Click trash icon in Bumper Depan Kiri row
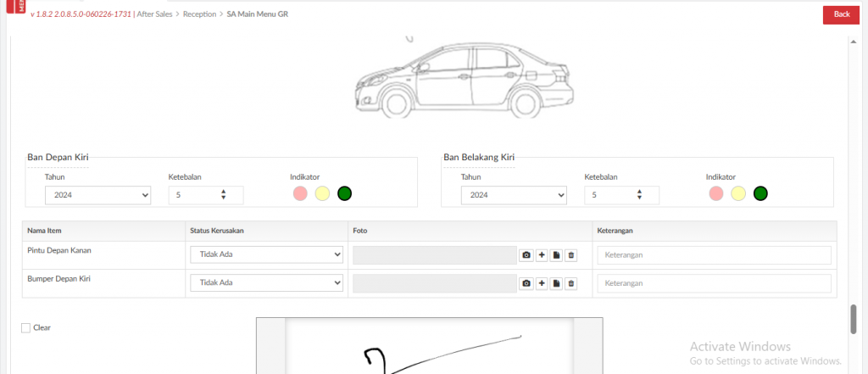This screenshot has width=868, height=374. pyautogui.click(x=571, y=283)
